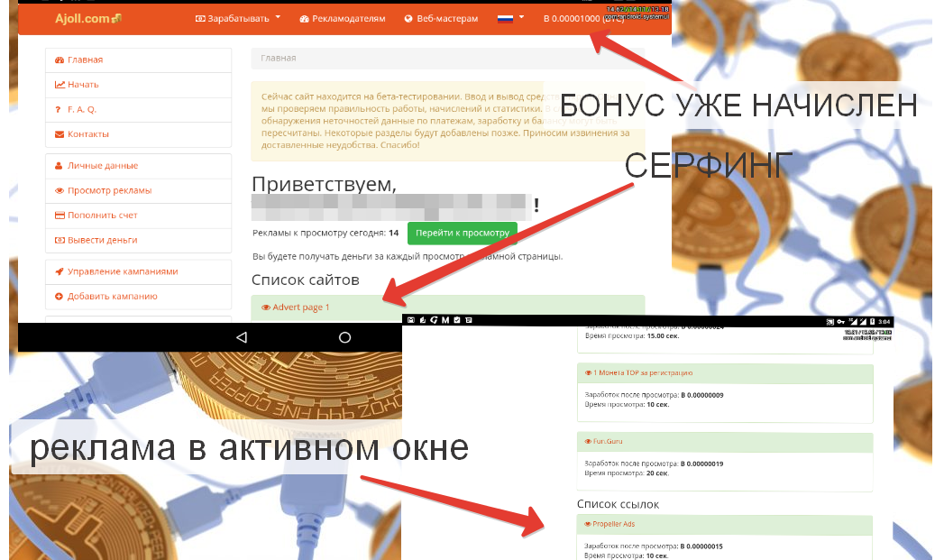Open the Веб-мастерам menu item
Viewport: 944px width, 560px height.
coord(441,19)
